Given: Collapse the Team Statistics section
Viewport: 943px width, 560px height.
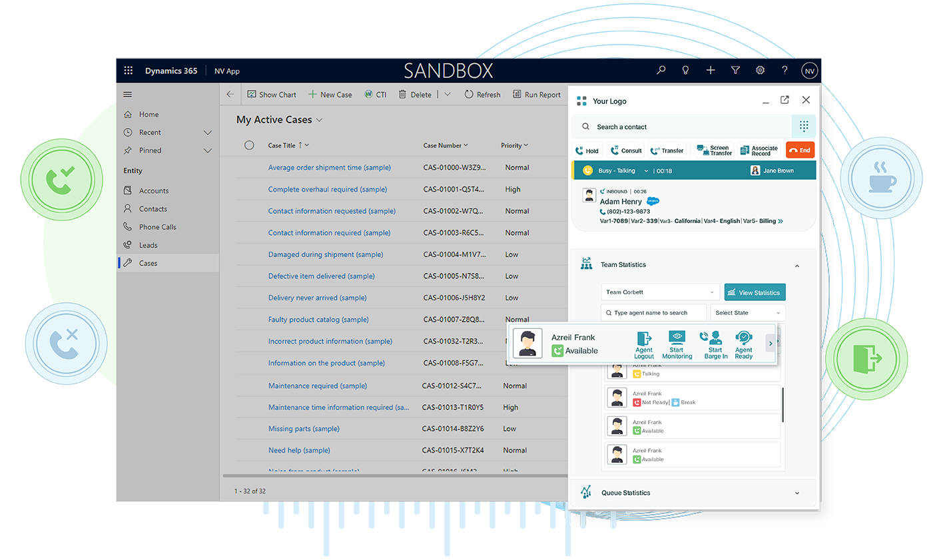Looking at the screenshot, I should (797, 266).
